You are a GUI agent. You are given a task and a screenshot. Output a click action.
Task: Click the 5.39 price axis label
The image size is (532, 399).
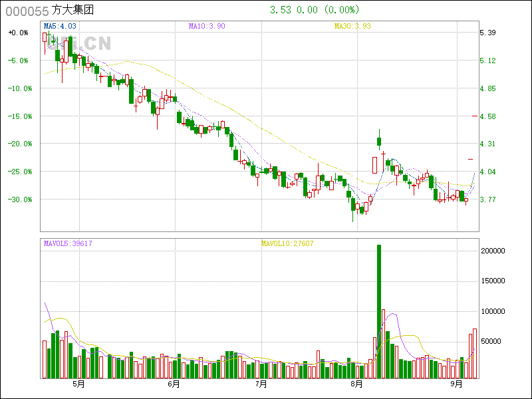(x=488, y=33)
